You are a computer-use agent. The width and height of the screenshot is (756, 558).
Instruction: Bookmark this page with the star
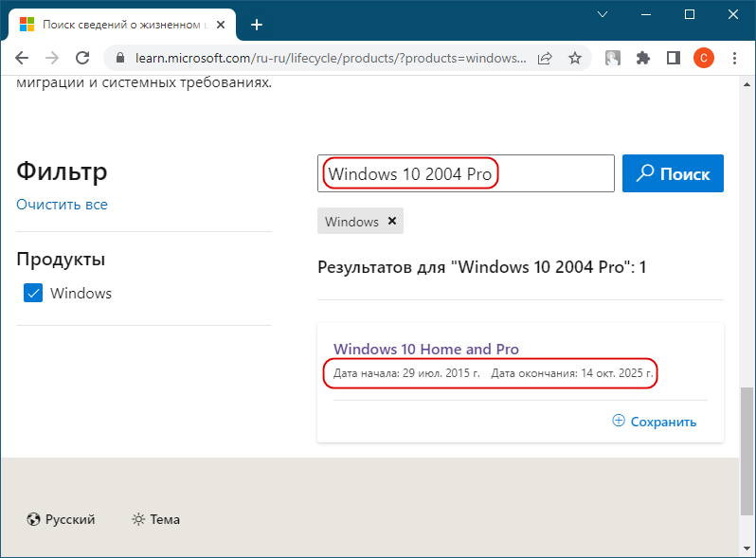point(575,59)
